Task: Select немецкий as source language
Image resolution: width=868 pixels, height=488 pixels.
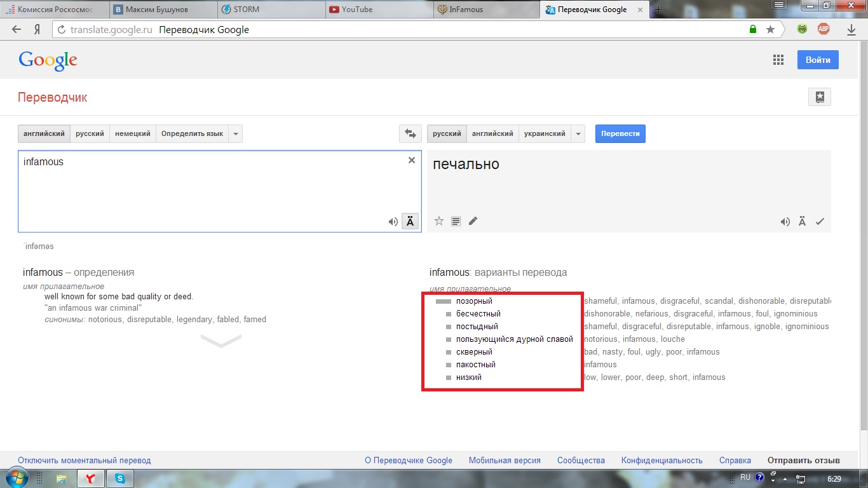Action: coord(133,134)
